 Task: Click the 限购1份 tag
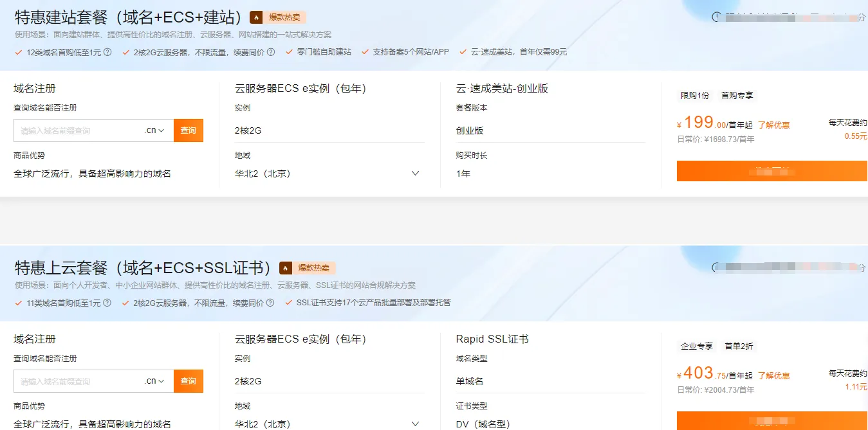(x=696, y=95)
